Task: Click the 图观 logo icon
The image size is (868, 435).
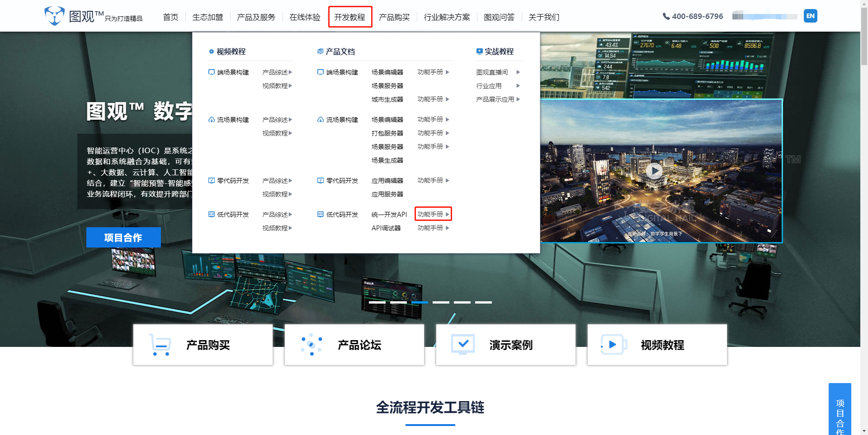Action: pos(54,16)
